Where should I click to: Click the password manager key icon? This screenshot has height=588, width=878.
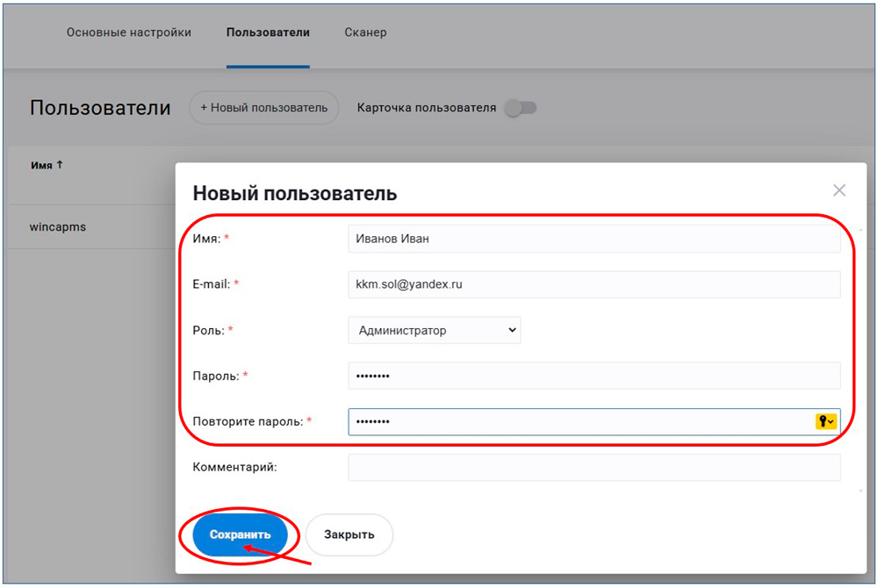point(825,422)
